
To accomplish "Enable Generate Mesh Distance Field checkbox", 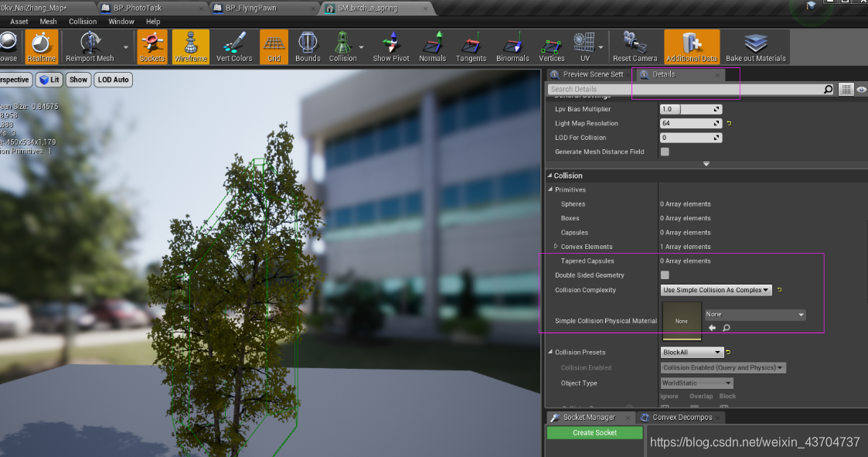I will (x=665, y=152).
